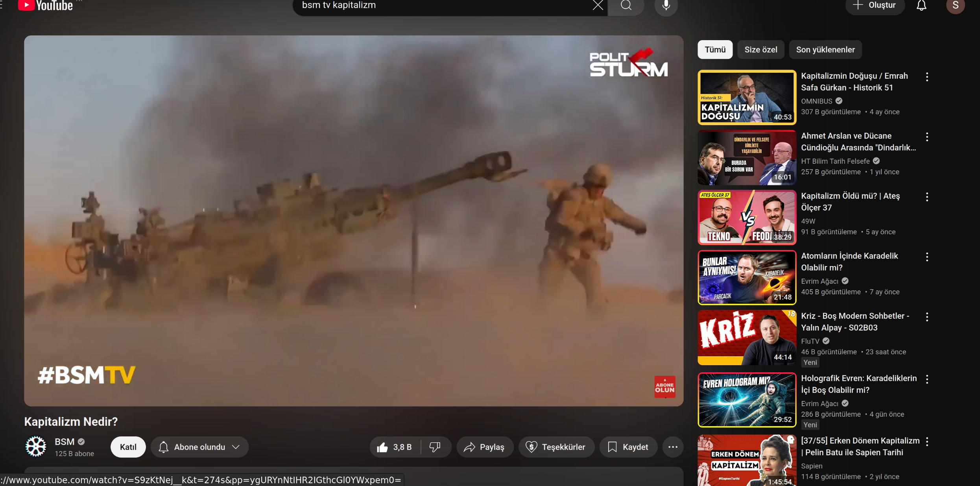Image resolution: width=980 pixels, height=486 pixels.
Task: Open the Erken Dönem Kapitalizm thumbnail
Action: (x=747, y=460)
